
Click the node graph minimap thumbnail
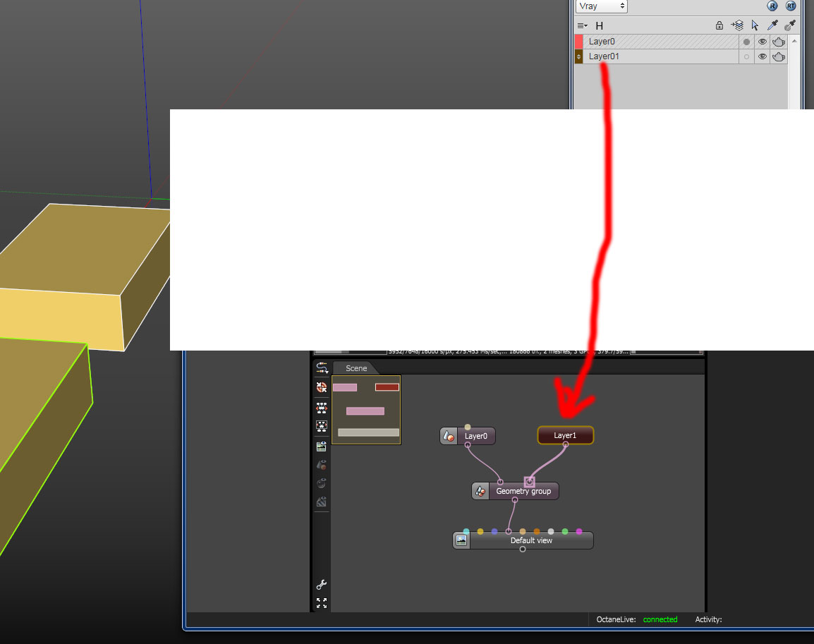pyautogui.click(x=366, y=410)
